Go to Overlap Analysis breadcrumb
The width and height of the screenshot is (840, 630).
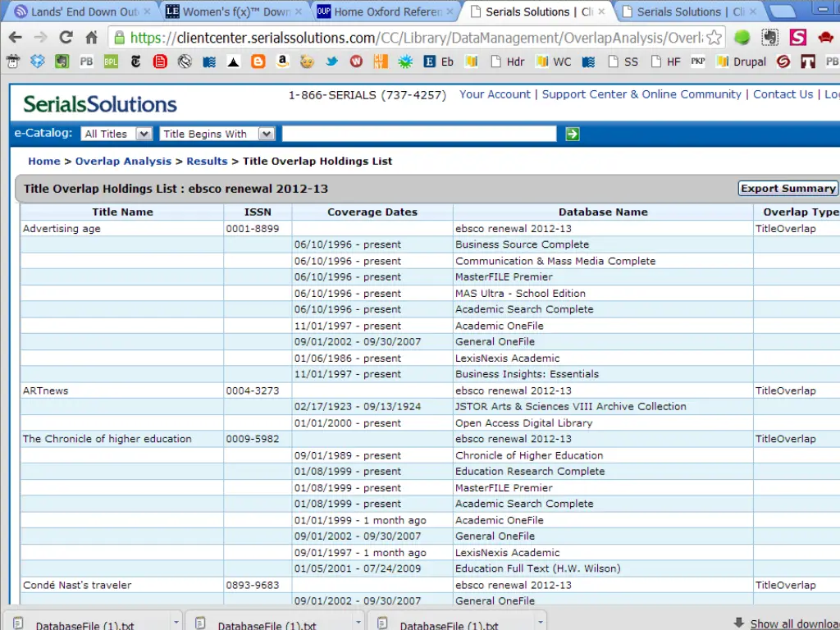(123, 162)
